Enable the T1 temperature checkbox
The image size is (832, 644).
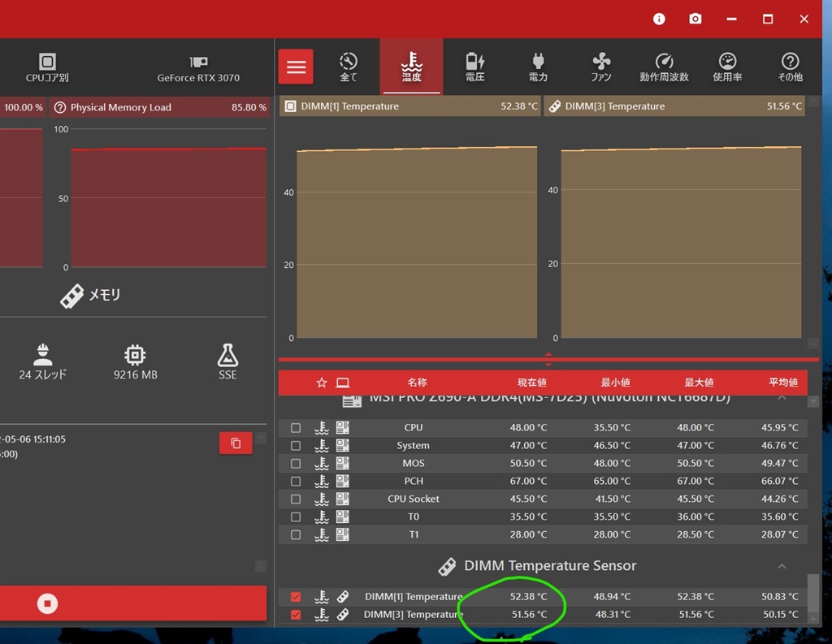296,534
